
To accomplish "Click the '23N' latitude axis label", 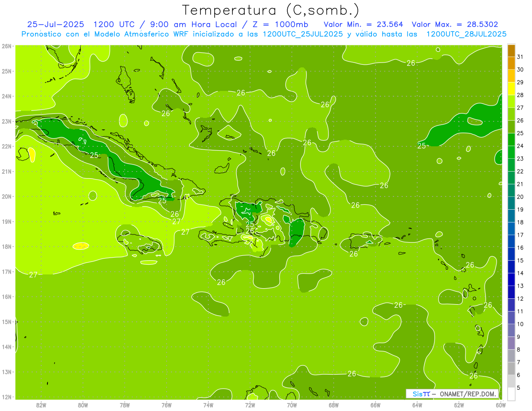I will coord(6,121).
